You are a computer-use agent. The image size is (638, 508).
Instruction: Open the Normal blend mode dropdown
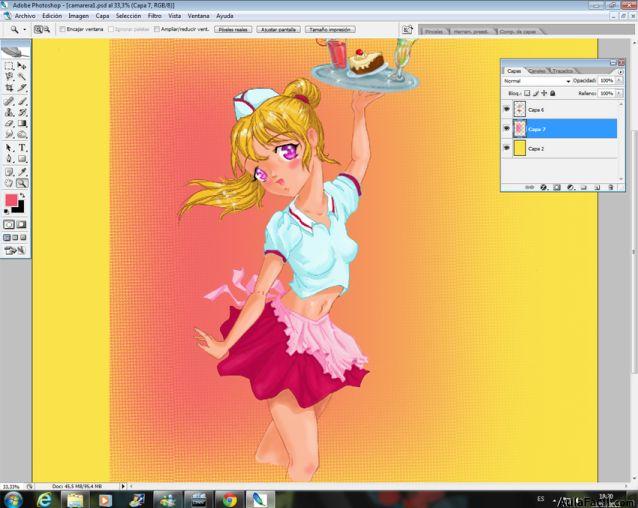[x=536, y=81]
